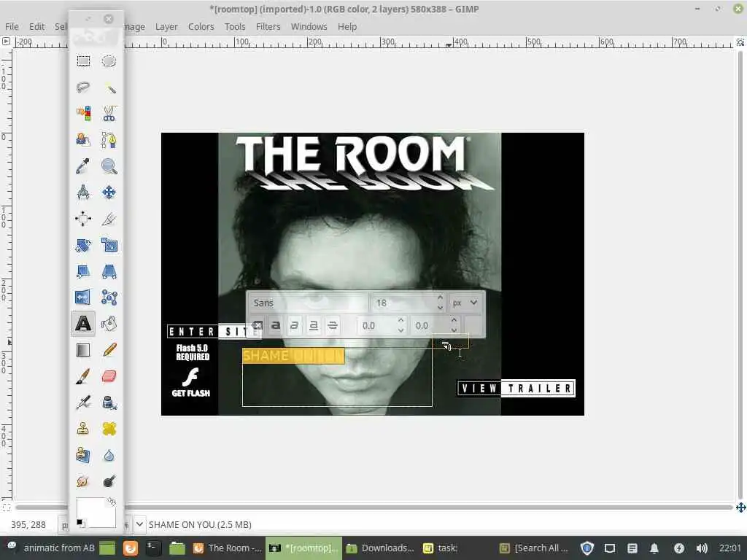Image resolution: width=747 pixels, height=560 pixels.
Task: Pick the Color Picker eyedropper tool
Action: (83, 166)
